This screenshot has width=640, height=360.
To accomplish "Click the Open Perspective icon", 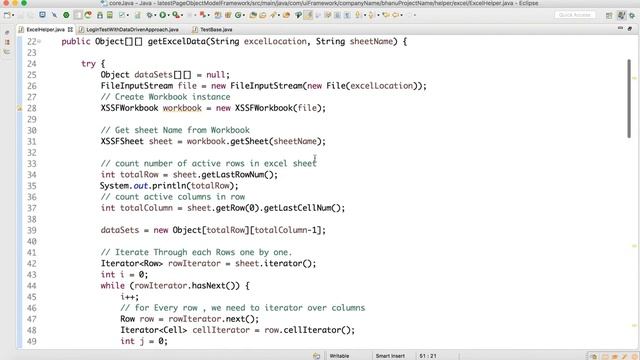I will tap(609, 16).
